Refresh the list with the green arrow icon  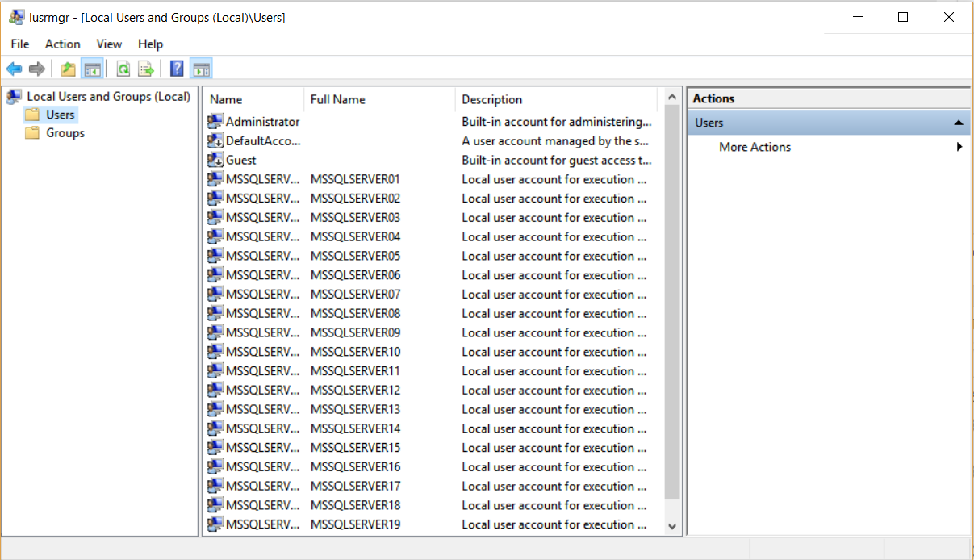(123, 69)
